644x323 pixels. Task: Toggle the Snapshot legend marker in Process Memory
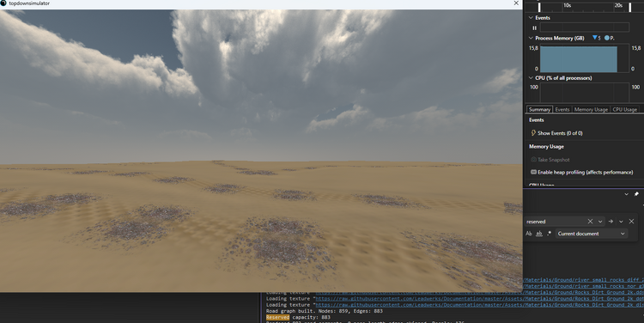point(595,38)
